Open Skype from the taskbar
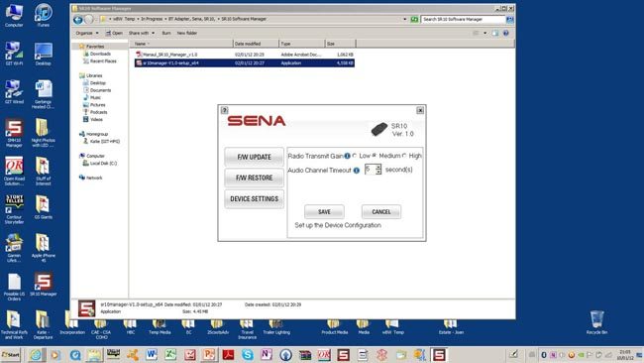 point(248,354)
